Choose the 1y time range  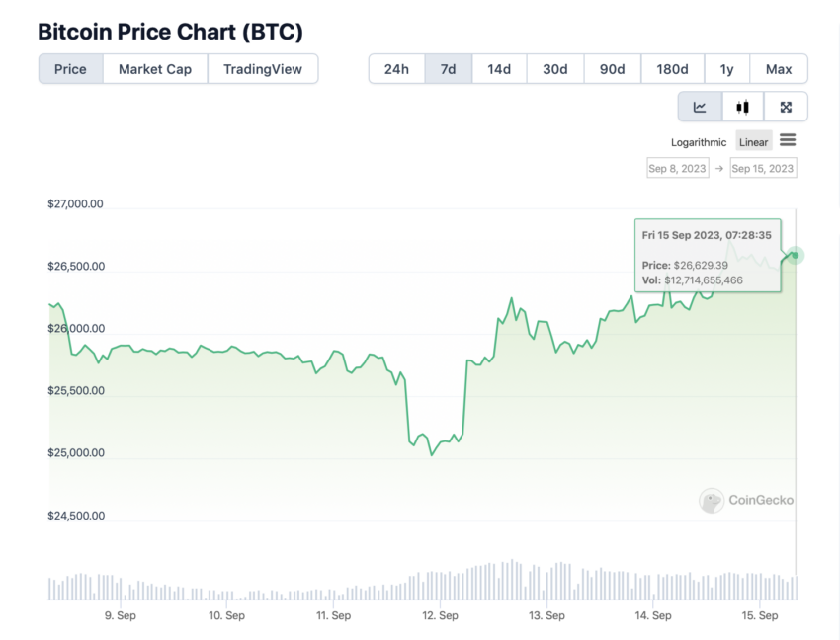pyautogui.click(x=727, y=69)
